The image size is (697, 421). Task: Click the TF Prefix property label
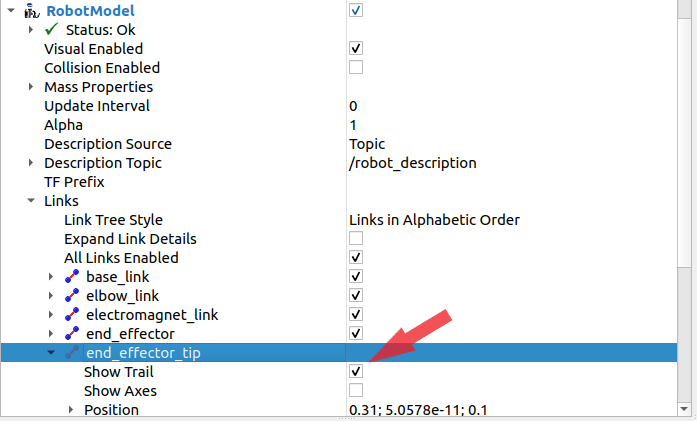(74, 182)
